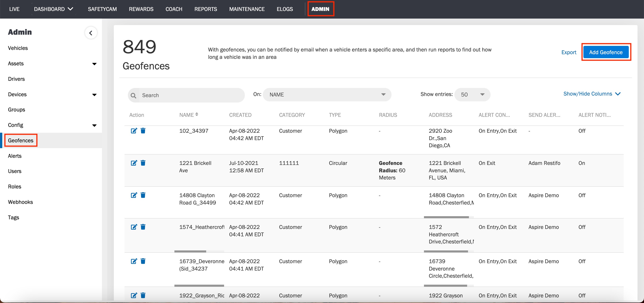
Task: Click the 14808 Clayton address cell scrollbar
Action: (x=446, y=217)
